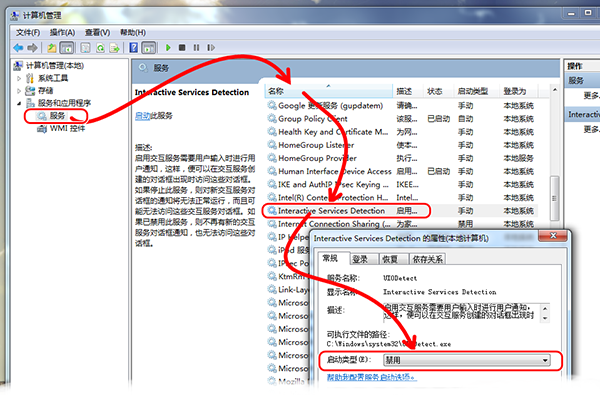Select the Google 更新服务 (gupdatem) row

(x=402, y=106)
